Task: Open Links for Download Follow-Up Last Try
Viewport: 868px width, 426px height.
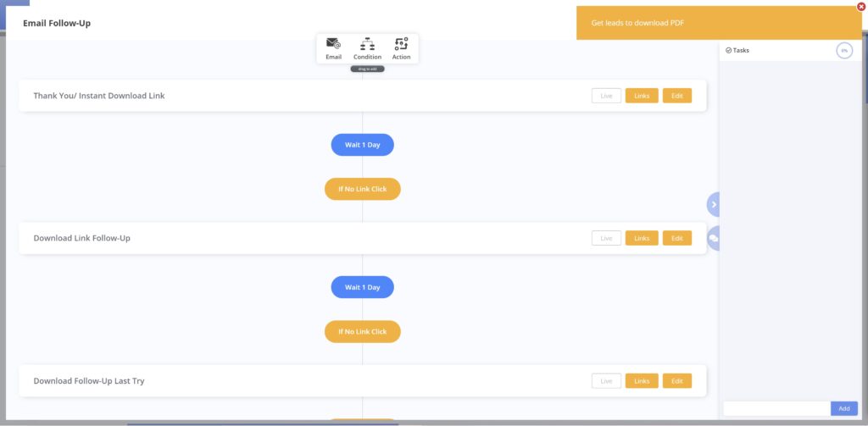Action: pyautogui.click(x=642, y=380)
